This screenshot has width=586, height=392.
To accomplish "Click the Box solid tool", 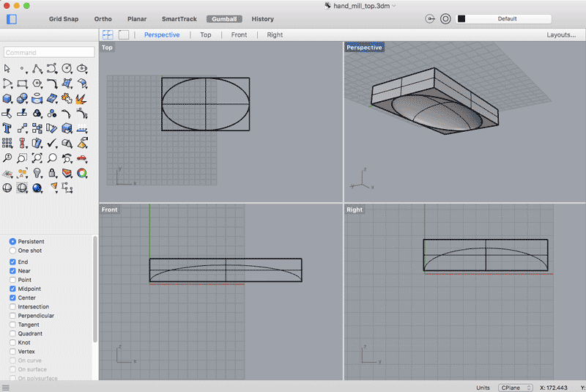I will [x=7, y=98].
